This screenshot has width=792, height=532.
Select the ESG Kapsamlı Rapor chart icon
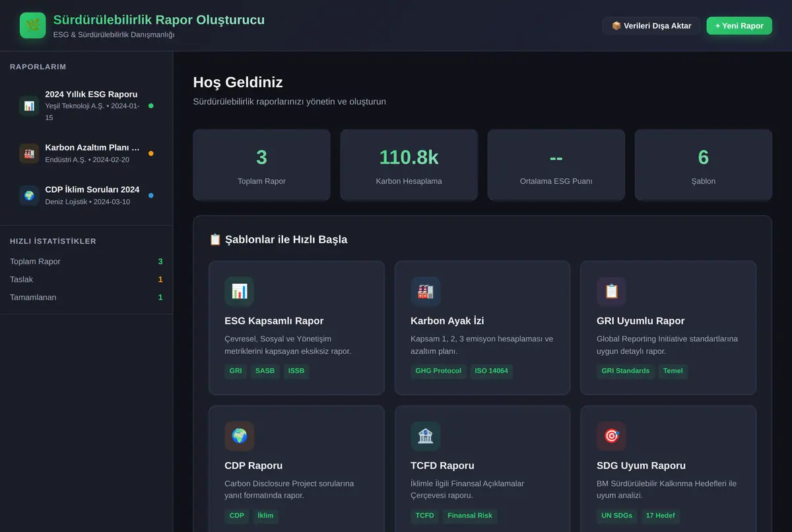point(239,291)
